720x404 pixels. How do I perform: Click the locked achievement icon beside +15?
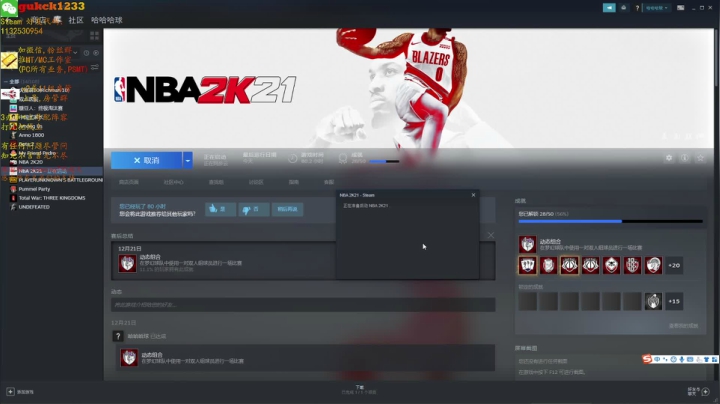653,302
